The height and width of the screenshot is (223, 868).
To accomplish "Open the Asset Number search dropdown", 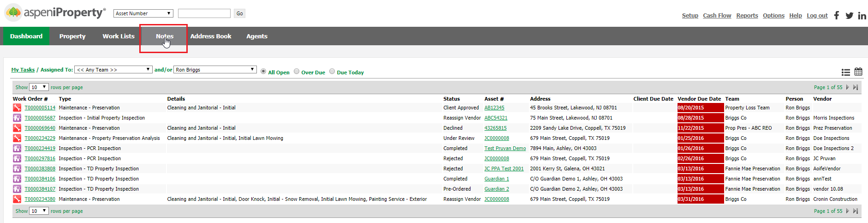I will [143, 13].
